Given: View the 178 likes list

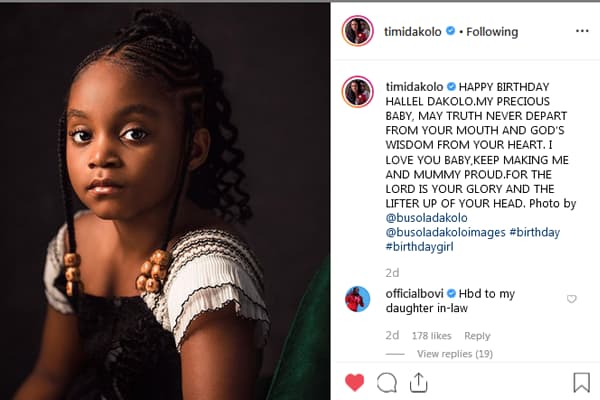Looking at the screenshot, I should 432,336.
